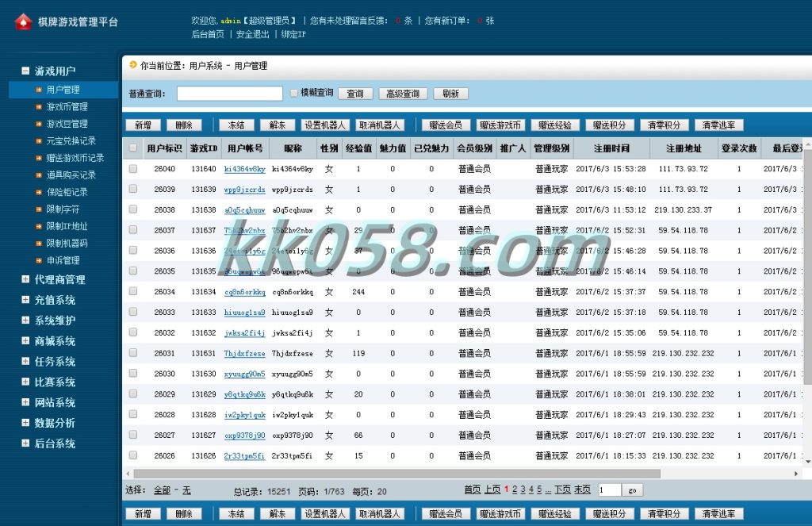Check the row for user 26038

point(133,209)
